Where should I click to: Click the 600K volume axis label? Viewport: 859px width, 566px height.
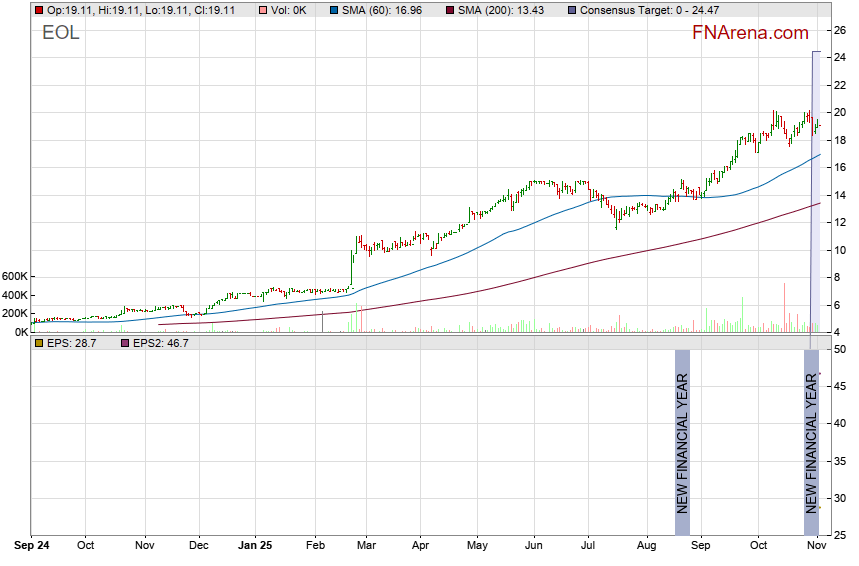14,276
